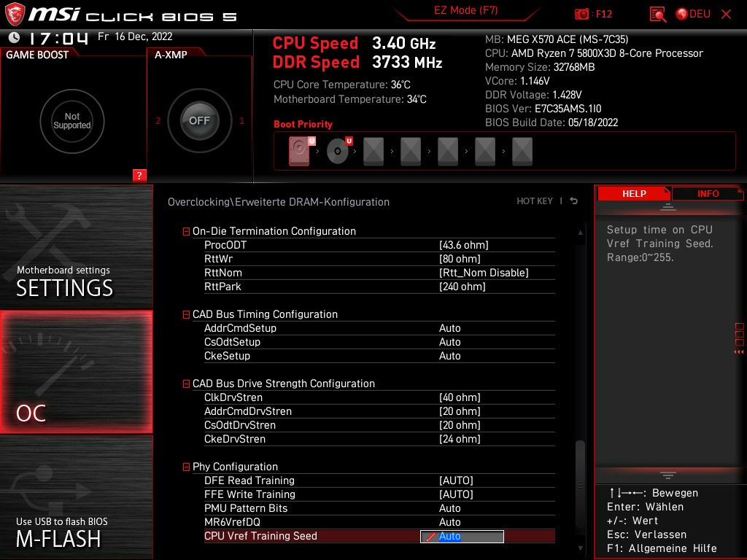Click the up arrow of settings scrollbar

tap(580, 233)
